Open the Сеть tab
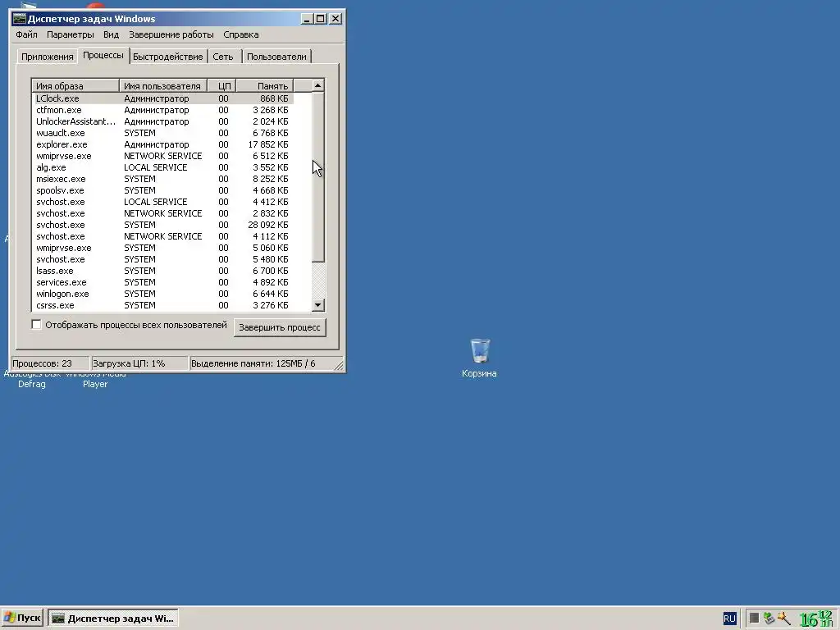 pos(223,57)
